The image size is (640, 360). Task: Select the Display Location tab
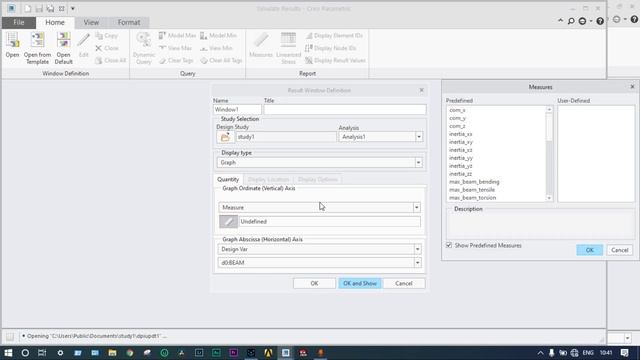click(x=268, y=180)
